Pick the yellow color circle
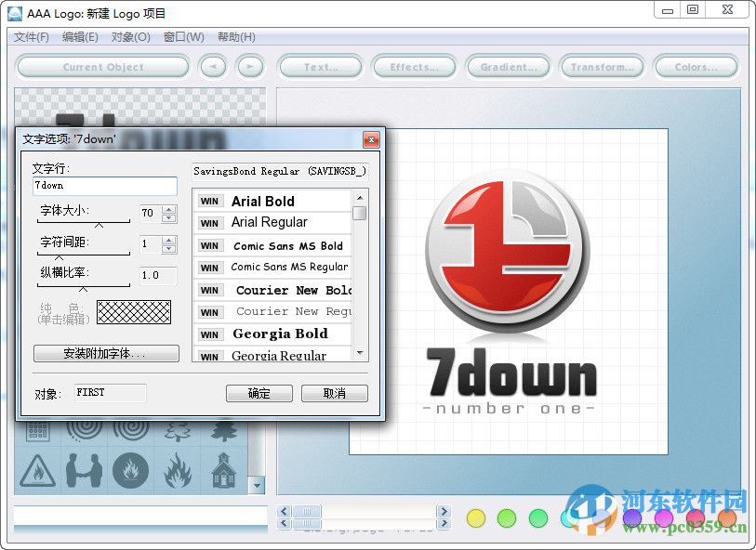This screenshot has height=550, width=756. [476, 518]
